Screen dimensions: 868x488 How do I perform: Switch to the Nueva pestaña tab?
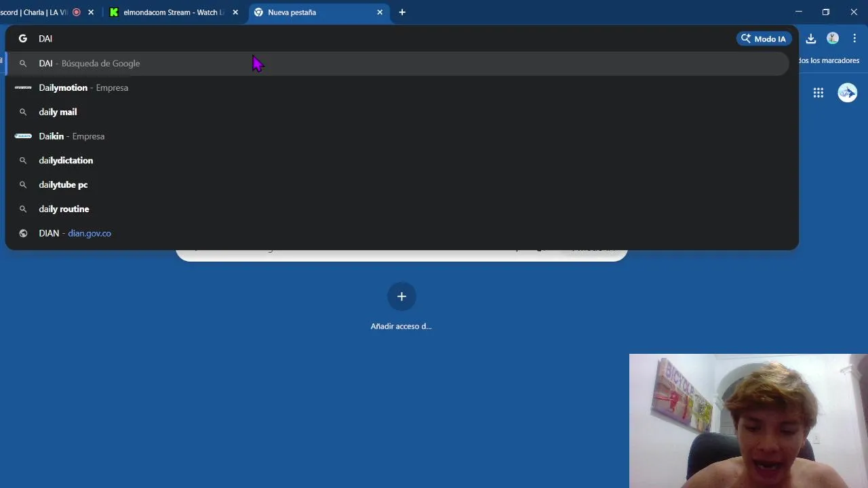point(319,12)
